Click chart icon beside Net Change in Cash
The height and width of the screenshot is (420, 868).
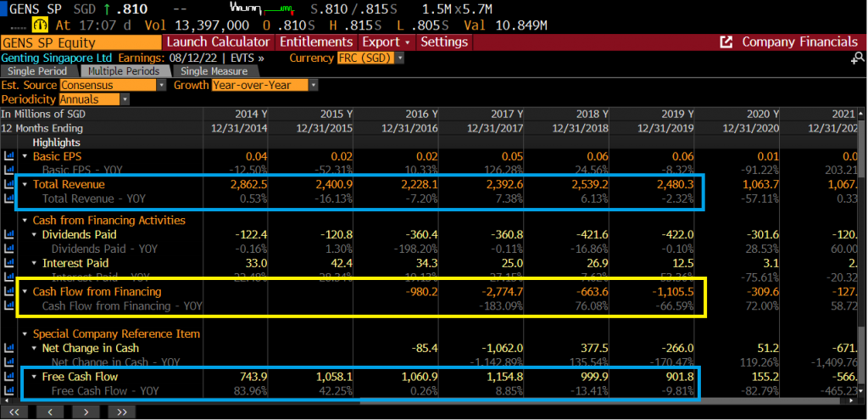(9, 348)
